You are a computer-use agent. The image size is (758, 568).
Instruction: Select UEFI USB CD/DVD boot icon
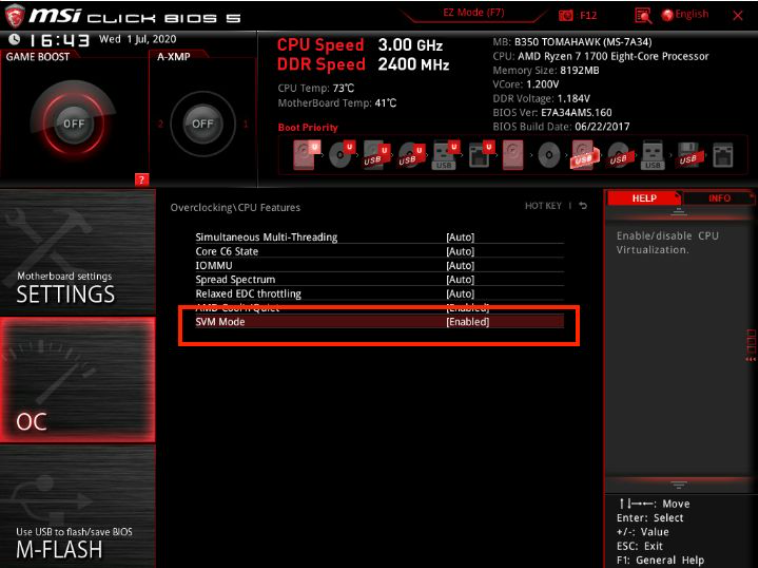tap(411, 155)
